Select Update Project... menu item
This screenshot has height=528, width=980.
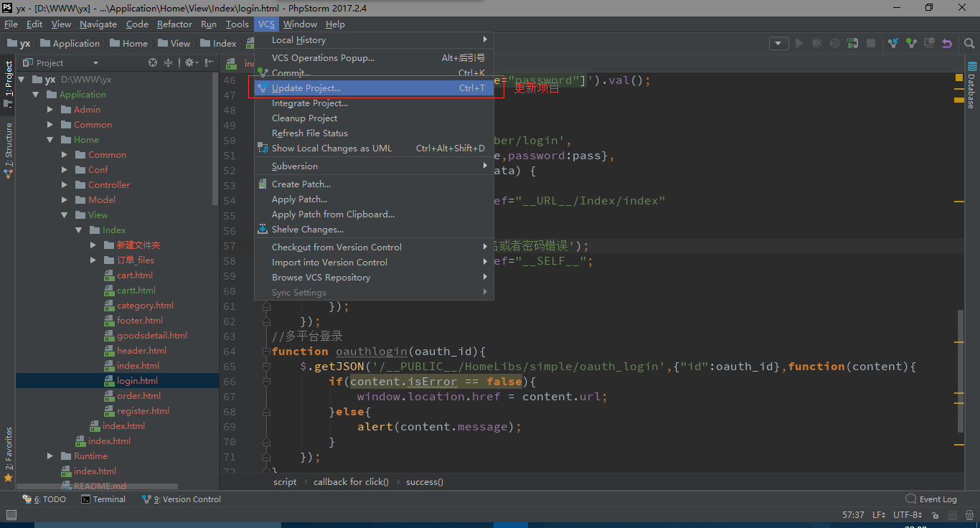[372, 88]
